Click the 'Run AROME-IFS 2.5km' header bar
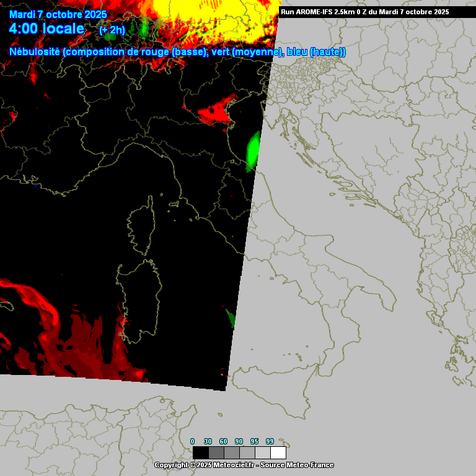Image resolution: width=476 pixels, height=476 pixels. click(364, 12)
